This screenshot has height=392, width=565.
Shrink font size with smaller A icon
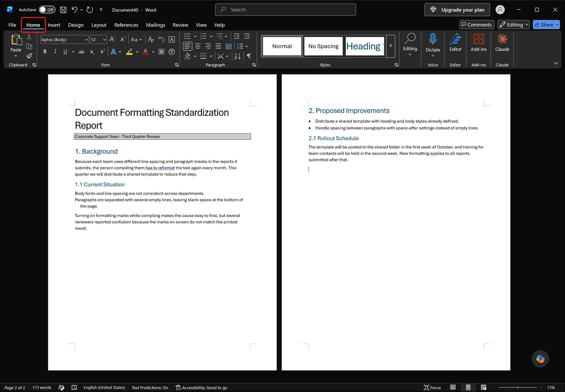click(123, 40)
